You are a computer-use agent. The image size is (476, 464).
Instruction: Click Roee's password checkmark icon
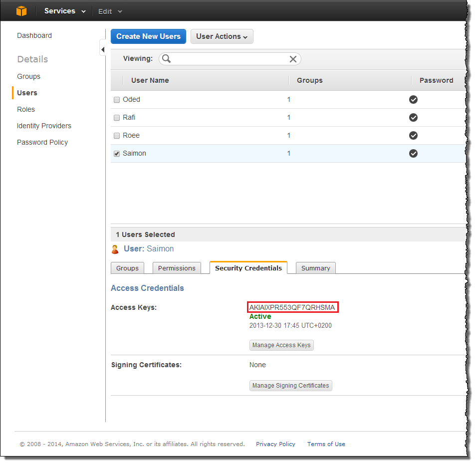pos(413,135)
